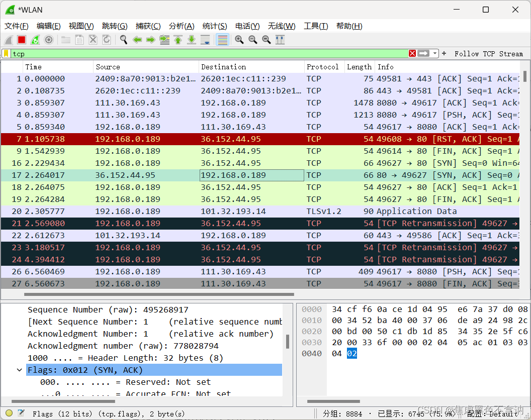Open capture file properties notepad icon

coord(21,413)
